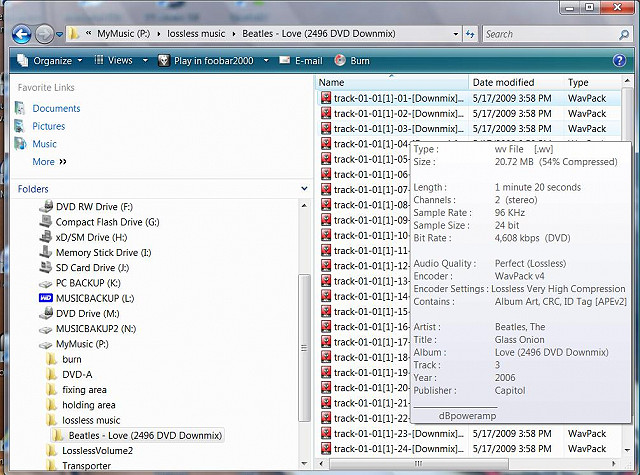Open the DVD-A folder
640x475 pixels.
pyautogui.click(x=77, y=374)
